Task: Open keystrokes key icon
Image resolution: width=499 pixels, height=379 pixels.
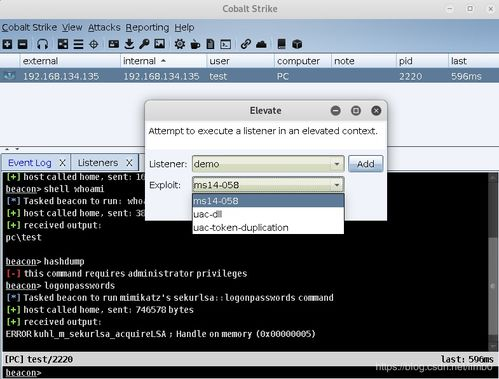Action: (144, 44)
